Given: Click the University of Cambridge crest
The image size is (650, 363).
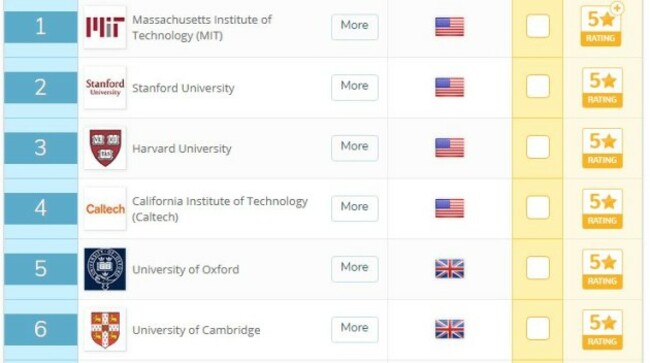Looking at the screenshot, I should click(105, 329).
